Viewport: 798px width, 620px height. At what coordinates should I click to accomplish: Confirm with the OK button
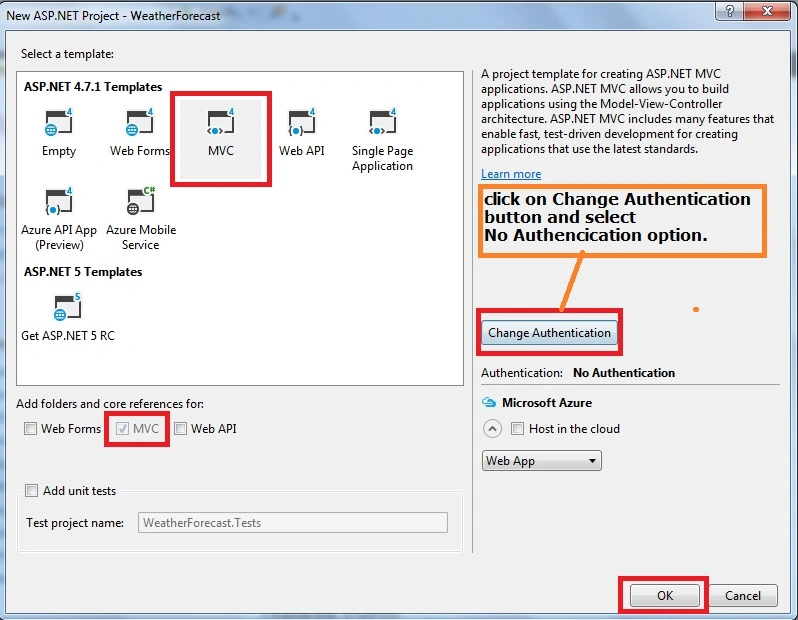coord(664,595)
